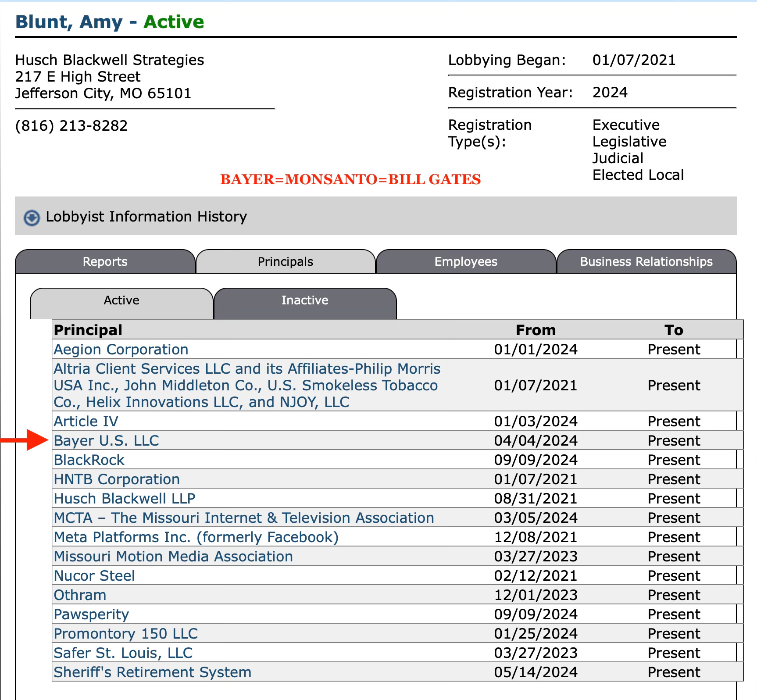Click the 04/04/2024 date for Bayer

pyautogui.click(x=536, y=441)
